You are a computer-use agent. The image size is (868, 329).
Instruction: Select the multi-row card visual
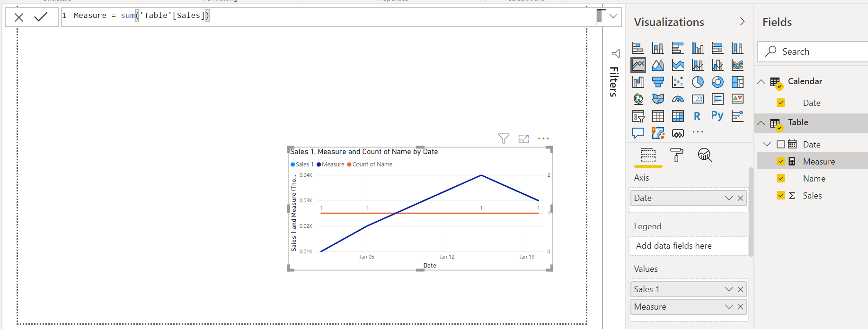717,99
